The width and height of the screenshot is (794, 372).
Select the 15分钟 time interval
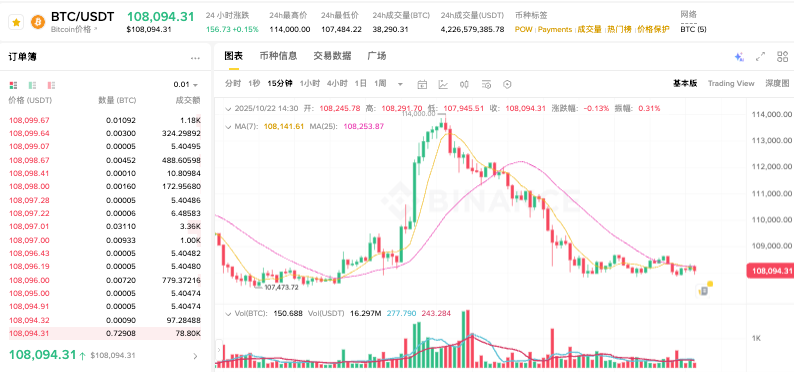click(280, 84)
